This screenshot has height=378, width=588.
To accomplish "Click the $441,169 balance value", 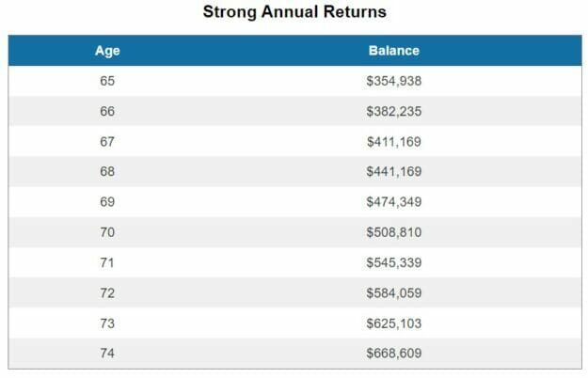I will [393, 171].
